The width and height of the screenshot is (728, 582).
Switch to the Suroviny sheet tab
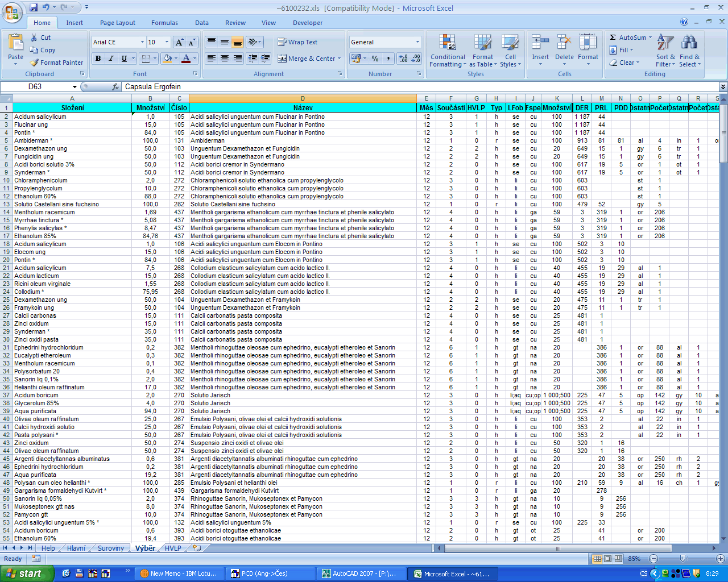coord(111,548)
